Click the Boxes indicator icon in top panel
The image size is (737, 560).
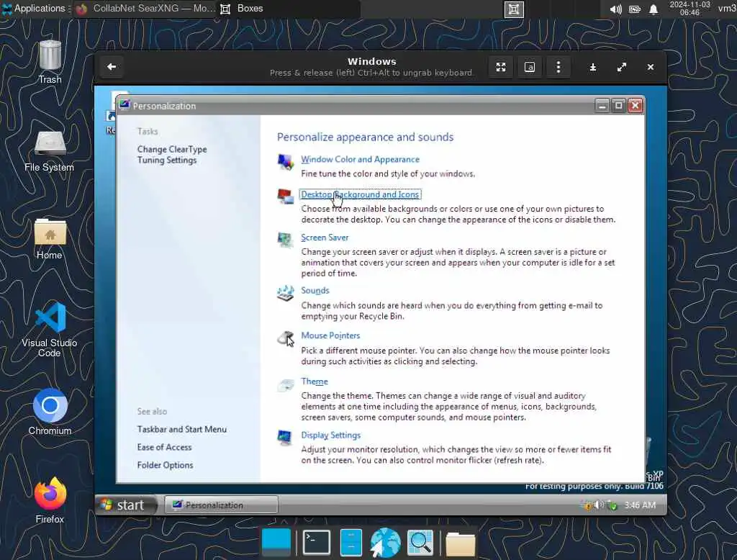pos(514,9)
